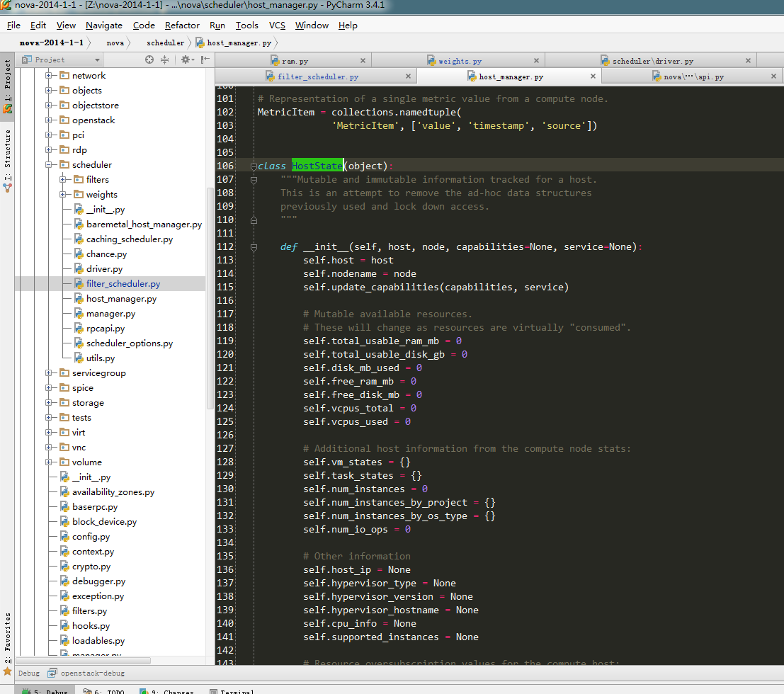784x694 pixels.
Task: Open the Favorites side tool window
Action: pos(7,642)
